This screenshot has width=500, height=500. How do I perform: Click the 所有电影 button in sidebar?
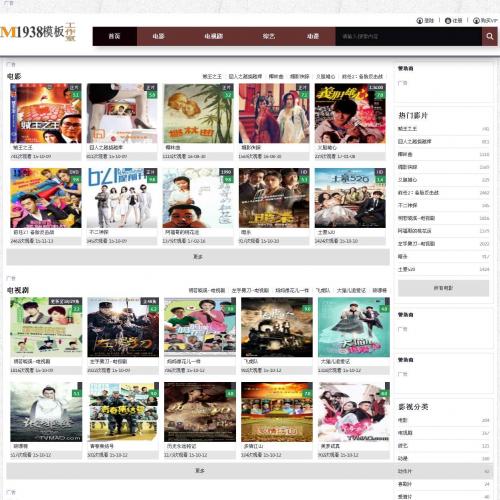tap(443, 288)
